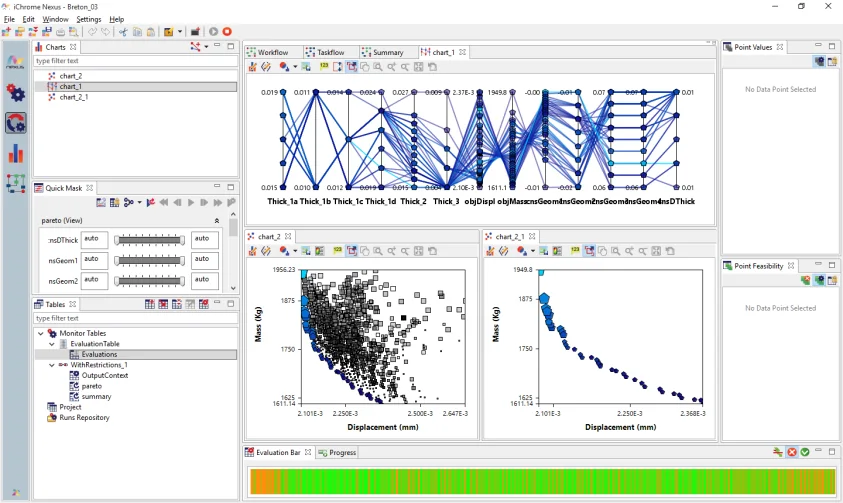
Task: Click the Tables panel filter text field
Action: pos(136,318)
